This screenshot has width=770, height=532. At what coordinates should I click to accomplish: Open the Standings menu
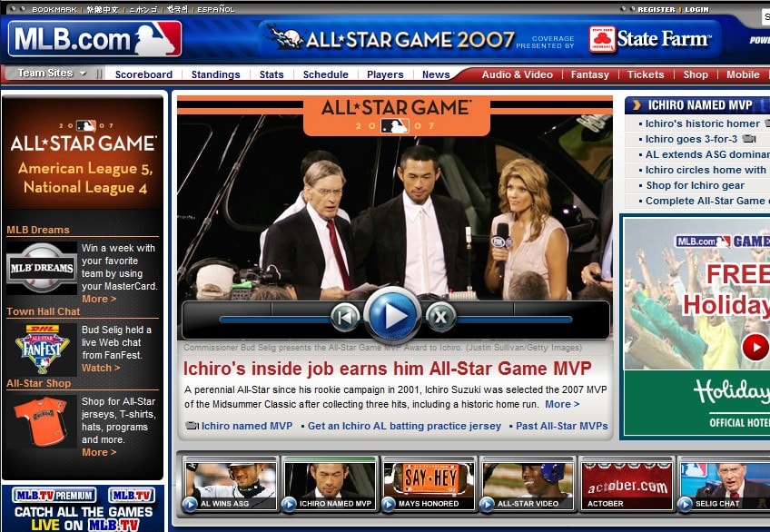pos(215,74)
